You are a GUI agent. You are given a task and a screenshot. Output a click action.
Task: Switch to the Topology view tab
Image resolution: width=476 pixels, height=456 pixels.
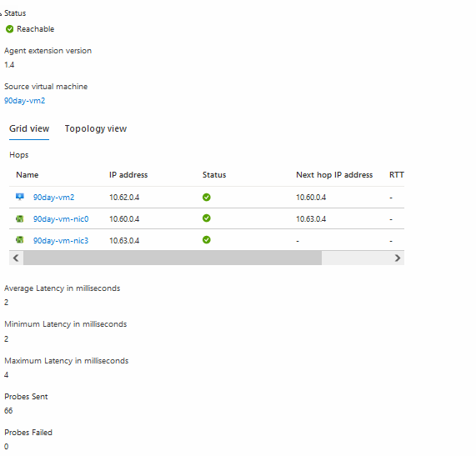96,128
